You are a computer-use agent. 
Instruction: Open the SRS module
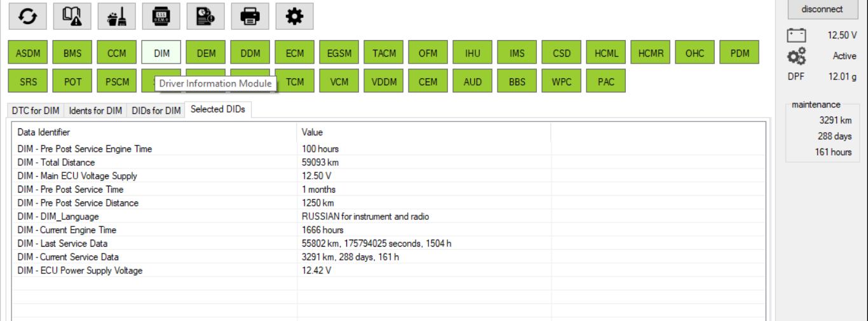pyautogui.click(x=28, y=81)
